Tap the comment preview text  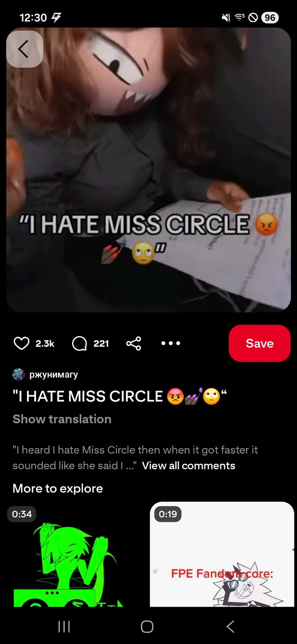pyautogui.click(x=135, y=458)
